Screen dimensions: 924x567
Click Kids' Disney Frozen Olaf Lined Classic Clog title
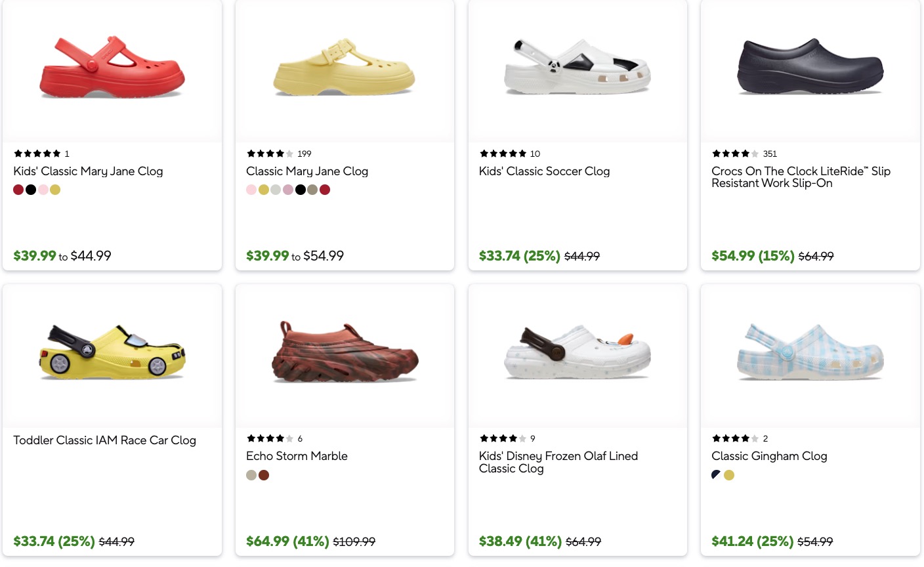click(x=558, y=462)
